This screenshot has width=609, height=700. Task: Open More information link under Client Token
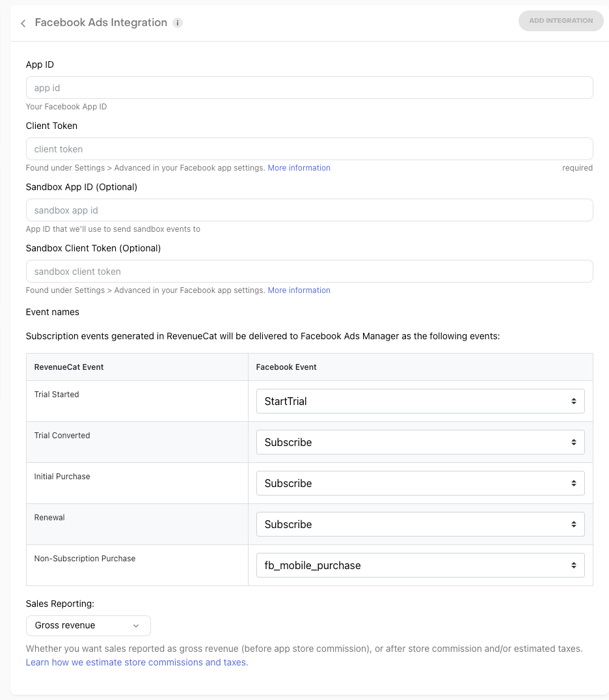[x=299, y=168]
